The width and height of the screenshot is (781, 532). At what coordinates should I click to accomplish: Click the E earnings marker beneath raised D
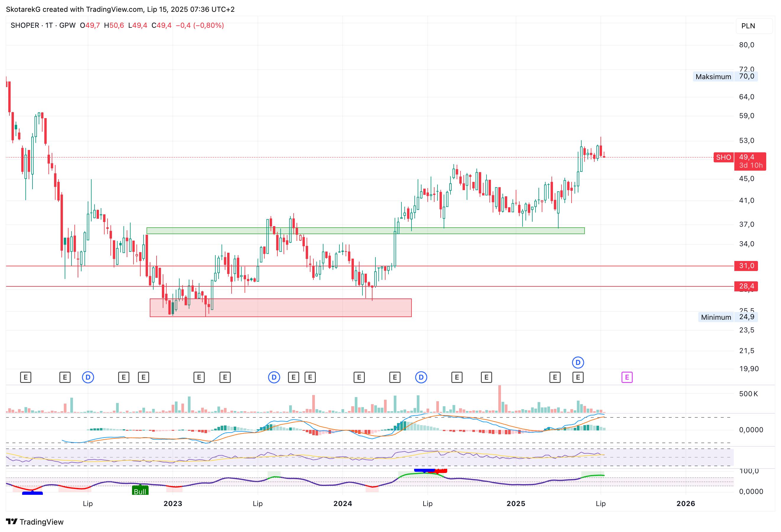click(x=578, y=377)
